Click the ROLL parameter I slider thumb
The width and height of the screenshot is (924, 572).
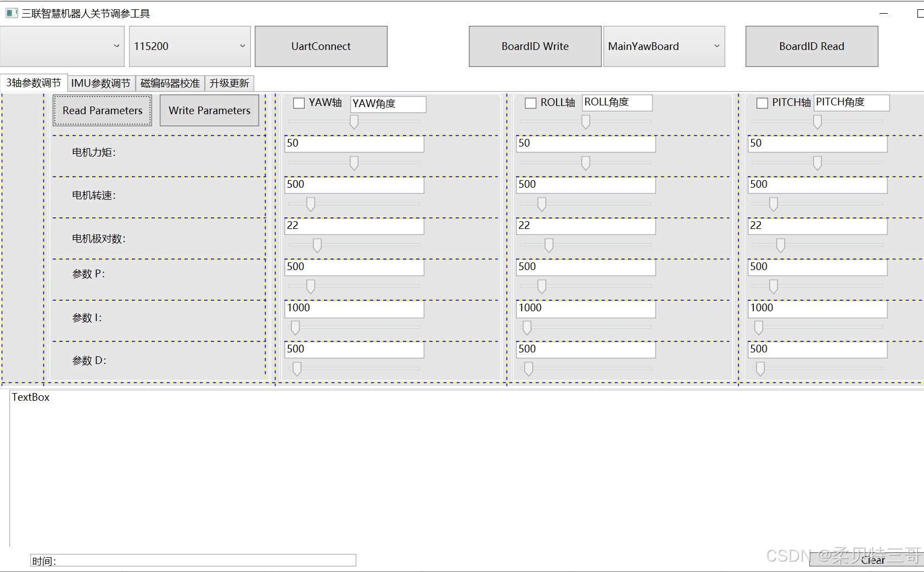click(527, 328)
